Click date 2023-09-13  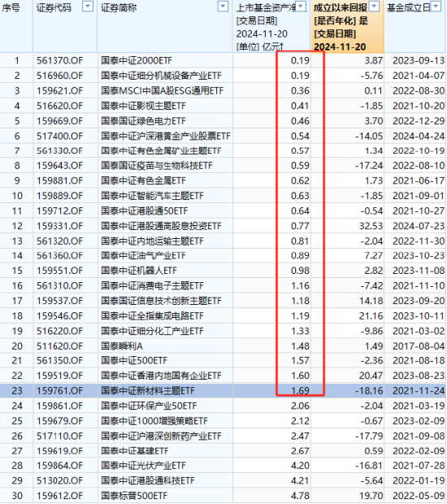pyautogui.click(x=419, y=60)
